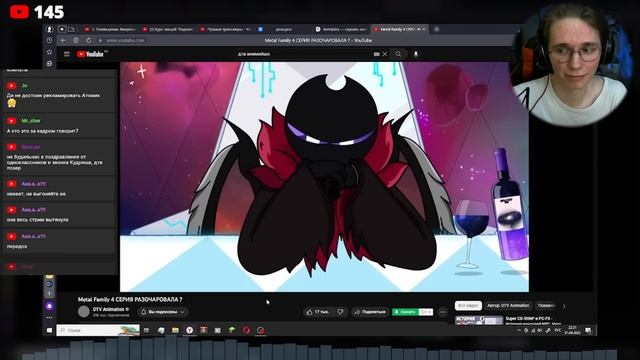
Task: Run the YouTube search with magnifier button
Action: (x=398, y=54)
